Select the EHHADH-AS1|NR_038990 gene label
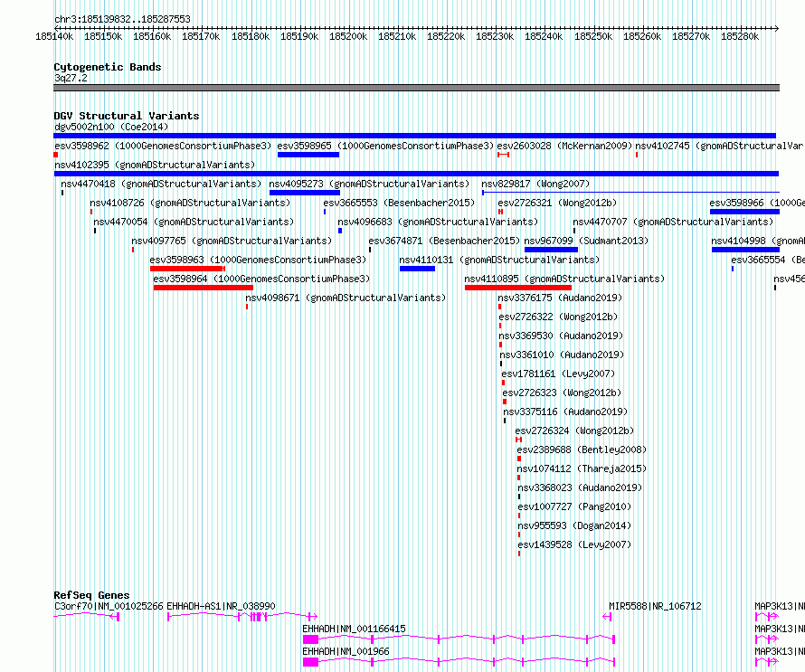This screenshot has width=805, height=672. [222, 606]
